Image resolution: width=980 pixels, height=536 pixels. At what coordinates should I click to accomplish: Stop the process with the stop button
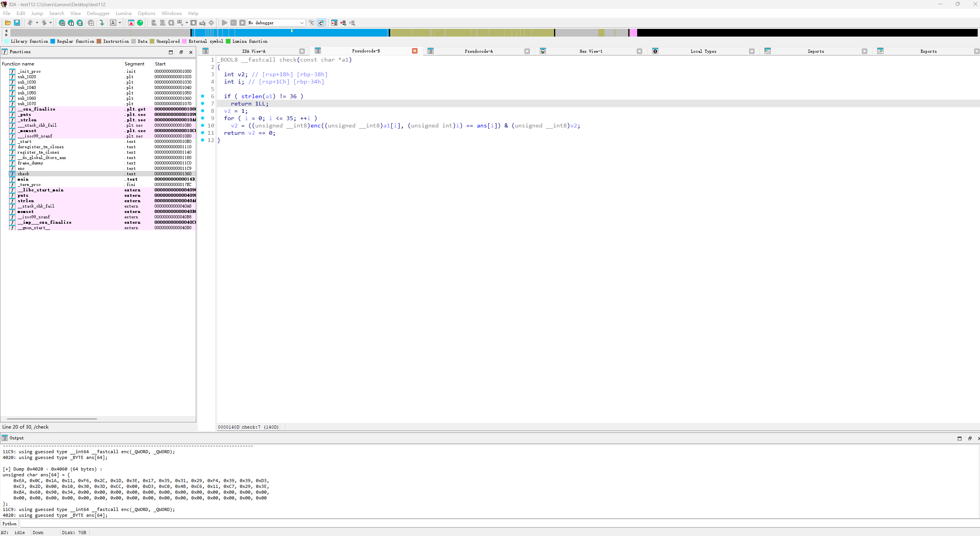pos(242,23)
